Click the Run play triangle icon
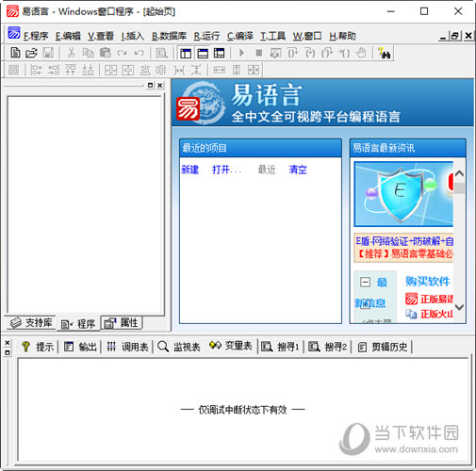This screenshot has width=476, height=471. pyautogui.click(x=241, y=53)
